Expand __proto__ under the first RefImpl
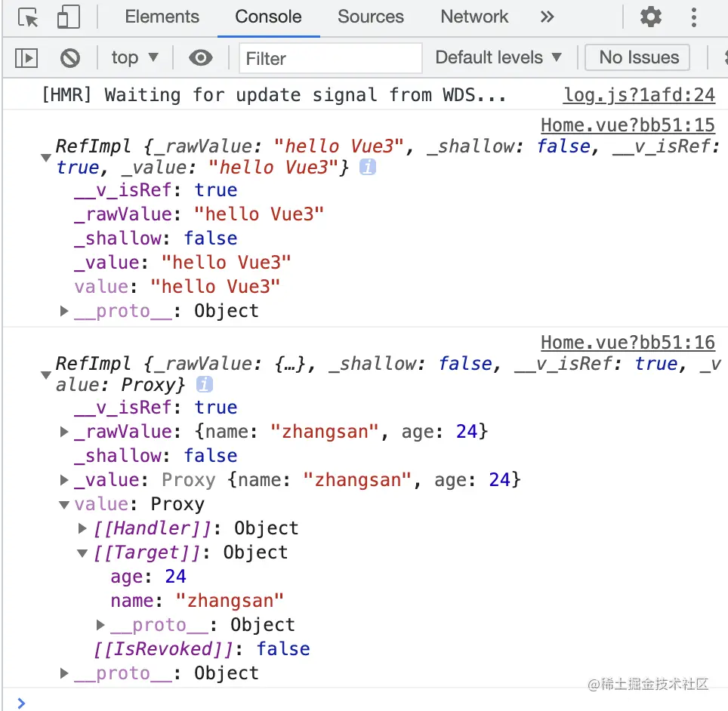The width and height of the screenshot is (728, 711). tap(64, 311)
